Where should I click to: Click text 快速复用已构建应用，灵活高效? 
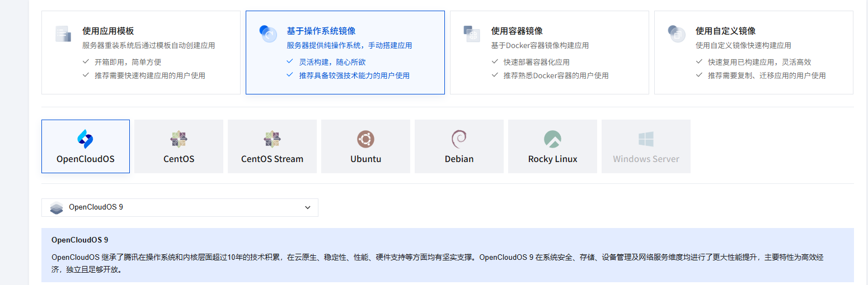(759, 62)
